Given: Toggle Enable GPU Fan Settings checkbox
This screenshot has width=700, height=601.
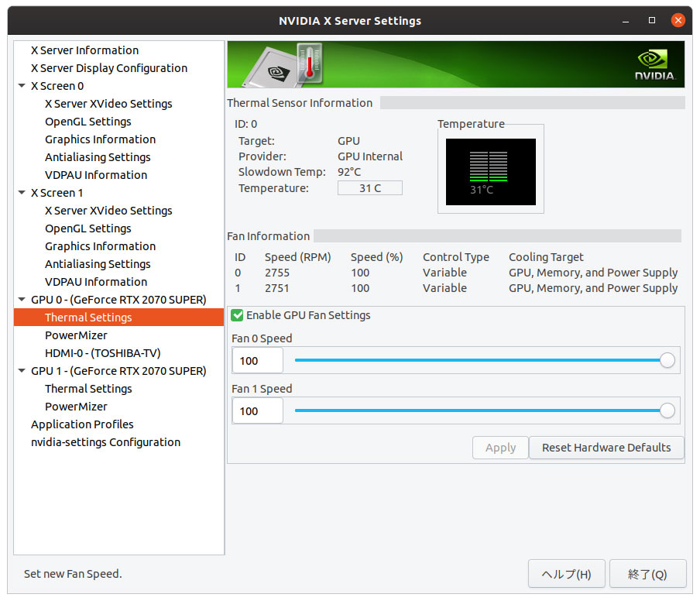Looking at the screenshot, I should 237,315.
